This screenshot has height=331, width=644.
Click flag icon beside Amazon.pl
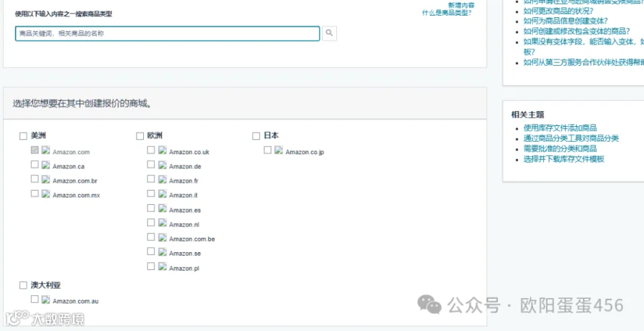coord(162,267)
